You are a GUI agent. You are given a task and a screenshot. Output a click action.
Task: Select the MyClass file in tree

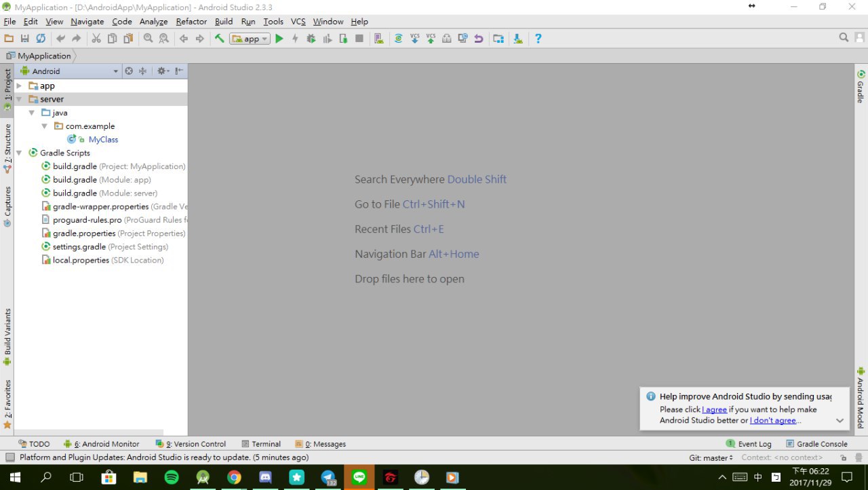(103, 140)
